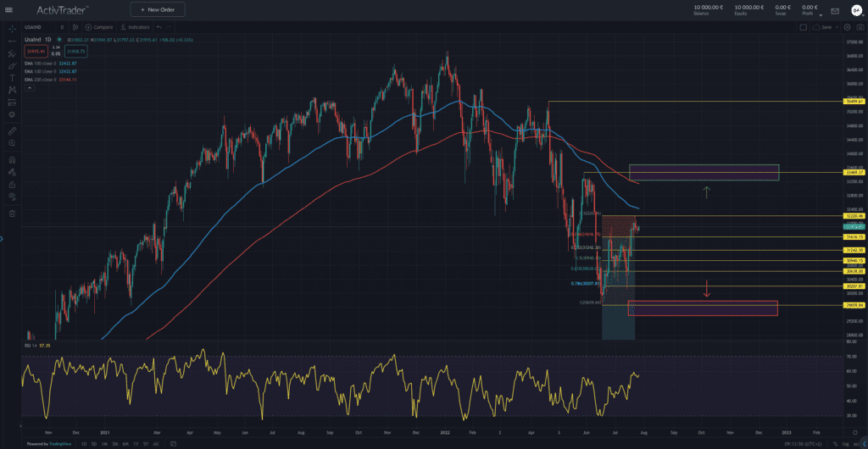
Task: Select the 5Y time range
Action: pos(146,444)
